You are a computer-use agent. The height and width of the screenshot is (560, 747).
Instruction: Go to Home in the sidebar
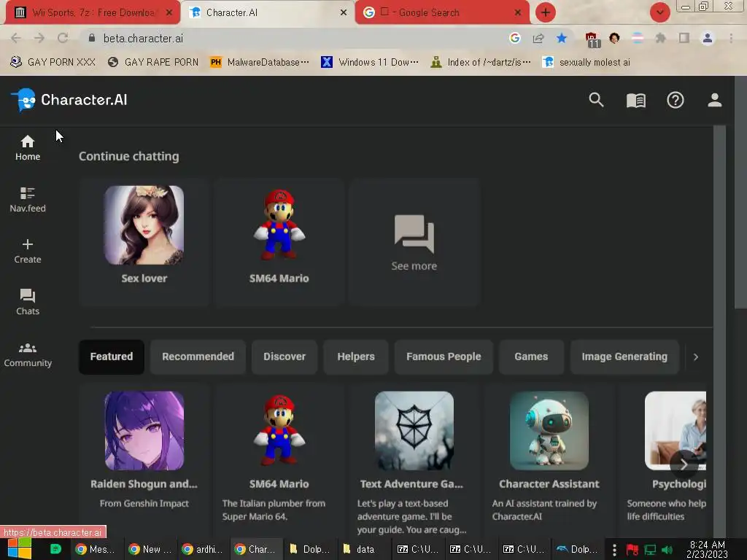pyautogui.click(x=28, y=148)
